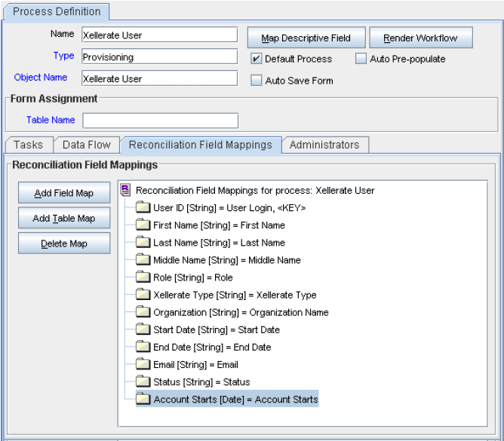Click the Object Name lookup label

[x=41, y=78]
